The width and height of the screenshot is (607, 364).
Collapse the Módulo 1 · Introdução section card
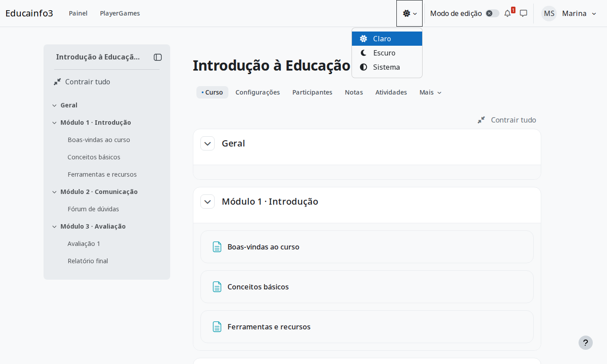(x=208, y=202)
